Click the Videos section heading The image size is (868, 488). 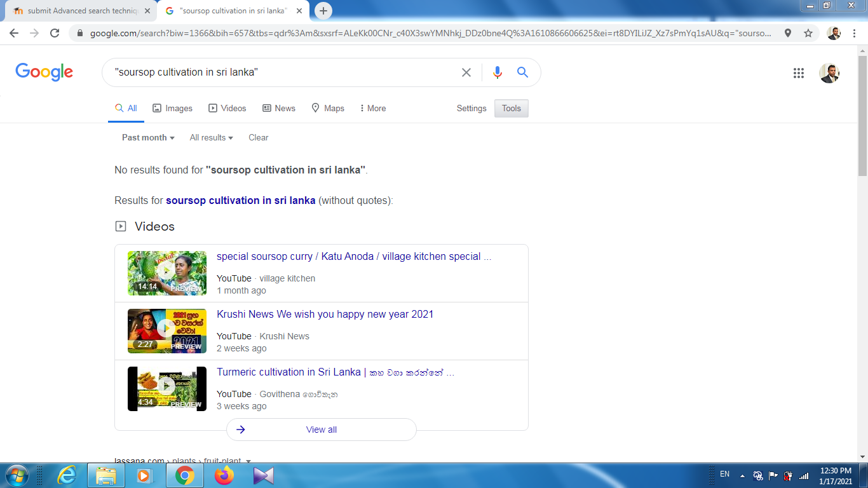point(154,227)
